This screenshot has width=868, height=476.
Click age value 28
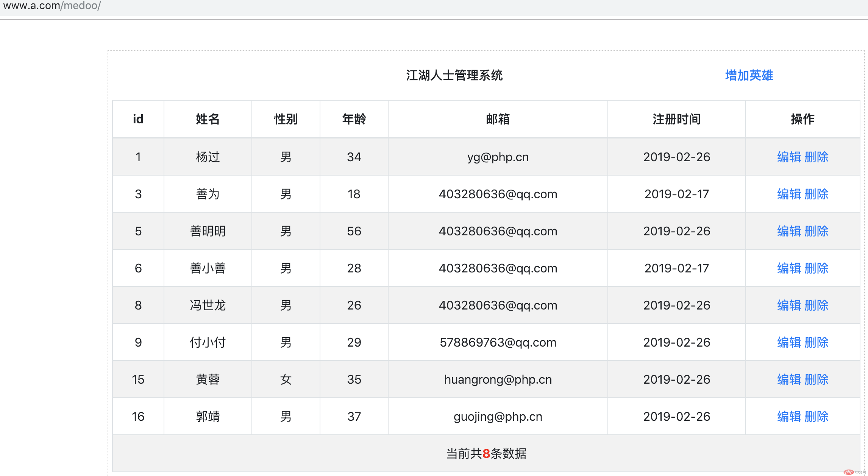pyautogui.click(x=354, y=268)
